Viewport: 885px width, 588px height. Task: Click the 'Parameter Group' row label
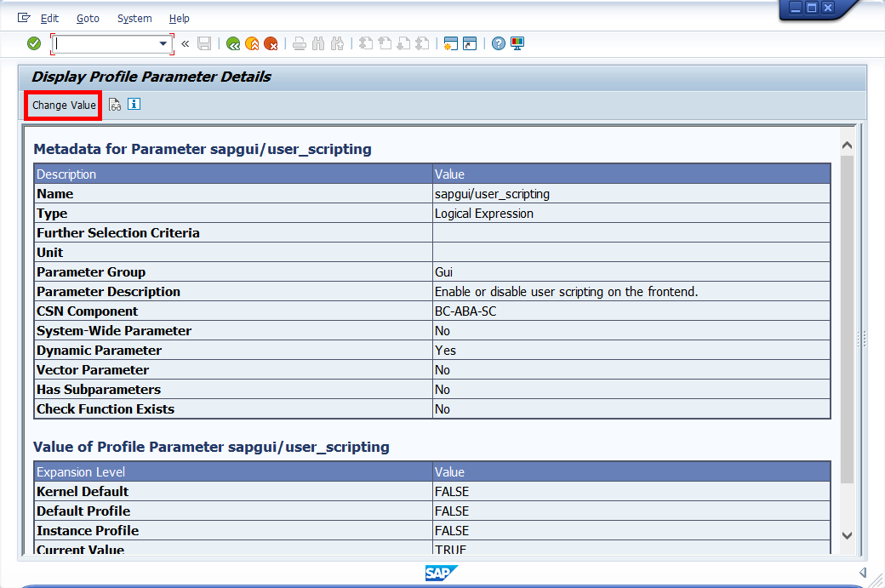click(x=91, y=272)
